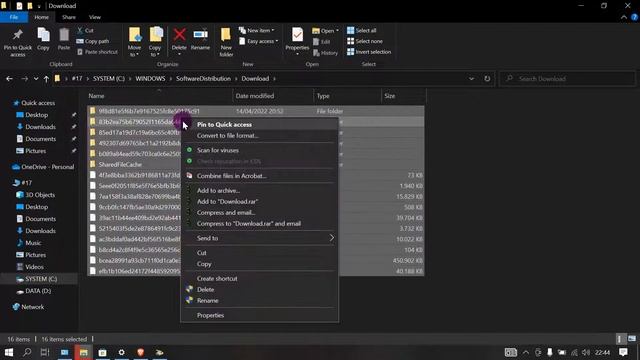
Task: Open the Windows Start menu
Action: coord(9,352)
